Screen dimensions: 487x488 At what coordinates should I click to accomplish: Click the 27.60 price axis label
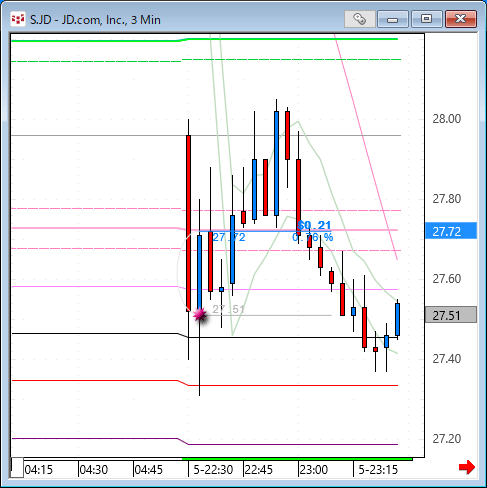coord(447,279)
